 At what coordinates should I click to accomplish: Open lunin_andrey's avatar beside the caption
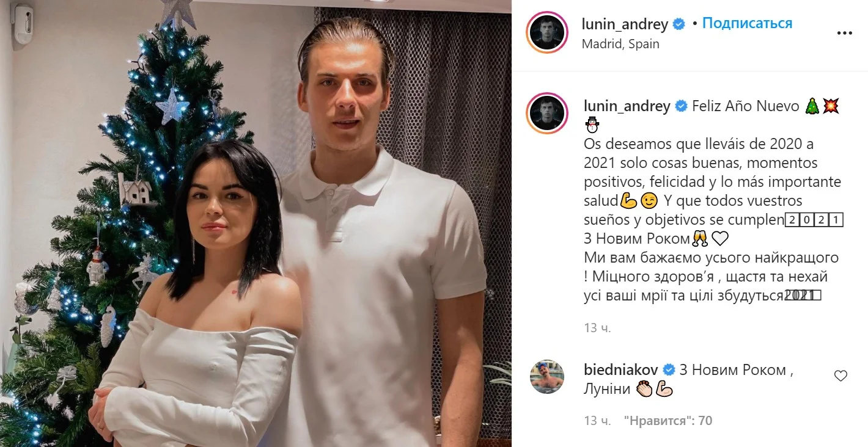coord(547,114)
